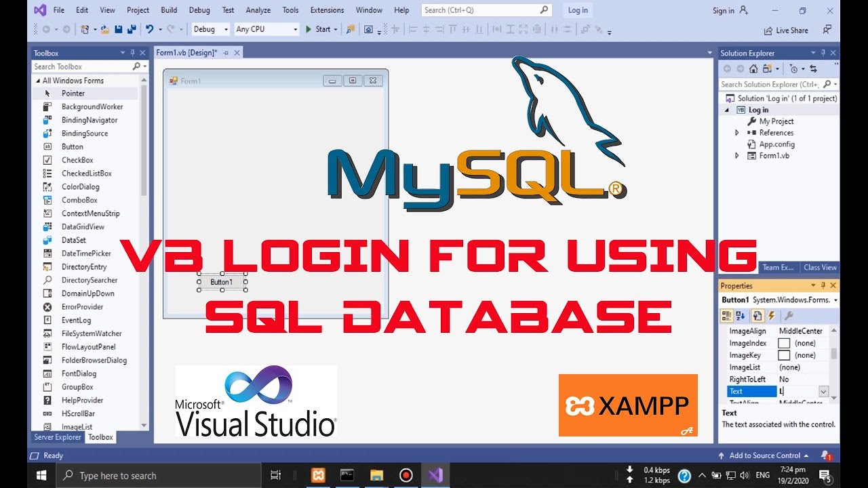Click the ImageKey color box
The height and width of the screenshot is (488, 868).
[784, 355]
